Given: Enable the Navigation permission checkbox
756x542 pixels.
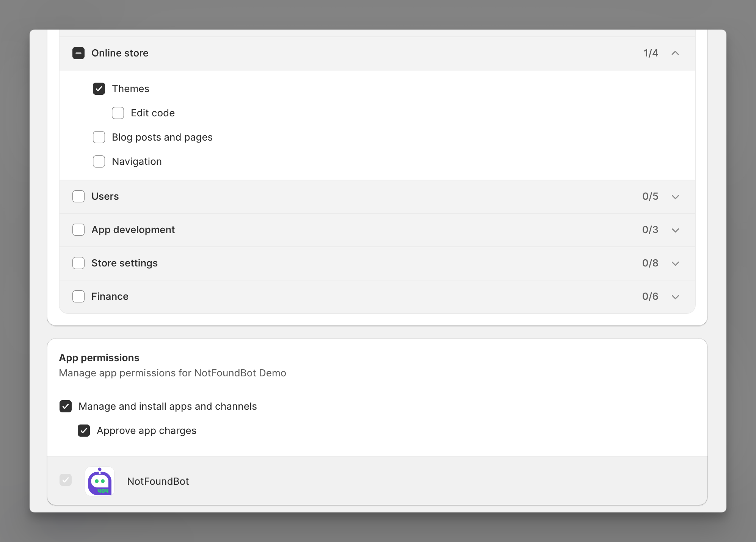Looking at the screenshot, I should point(99,161).
